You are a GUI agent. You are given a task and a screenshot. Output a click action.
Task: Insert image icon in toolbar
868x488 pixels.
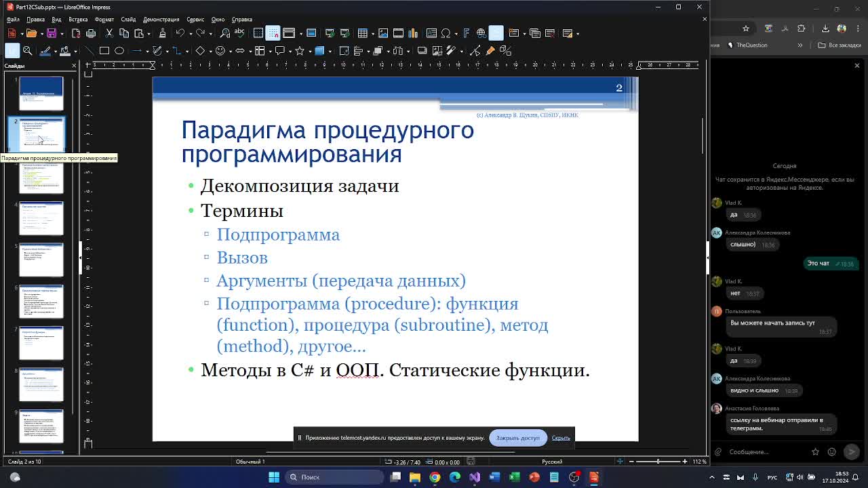(x=383, y=33)
